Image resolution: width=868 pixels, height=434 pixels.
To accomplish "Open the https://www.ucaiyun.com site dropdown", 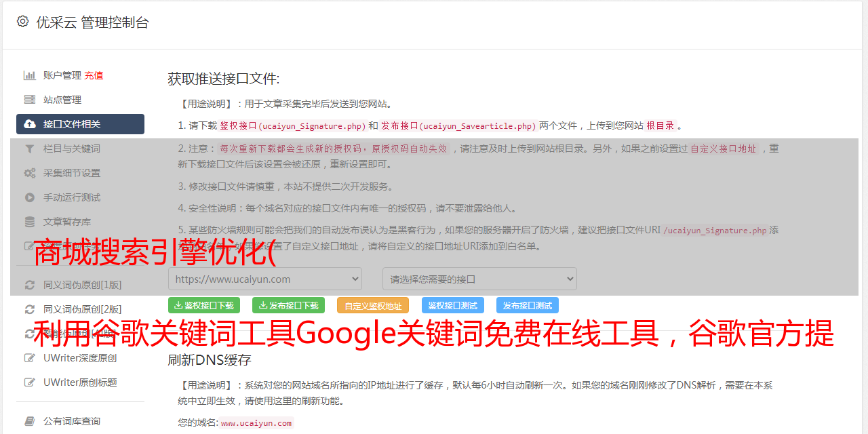I will point(265,279).
